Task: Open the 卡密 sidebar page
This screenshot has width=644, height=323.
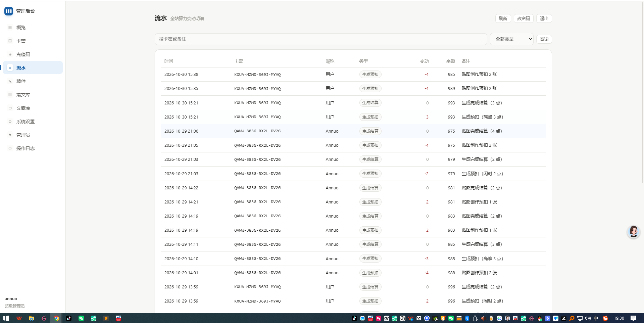Action: pyautogui.click(x=33, y=41)
